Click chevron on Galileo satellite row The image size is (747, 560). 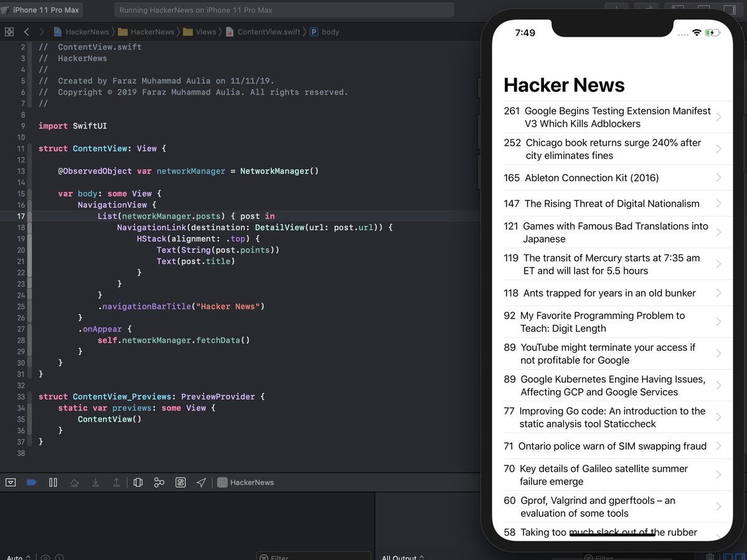point(718,475)
